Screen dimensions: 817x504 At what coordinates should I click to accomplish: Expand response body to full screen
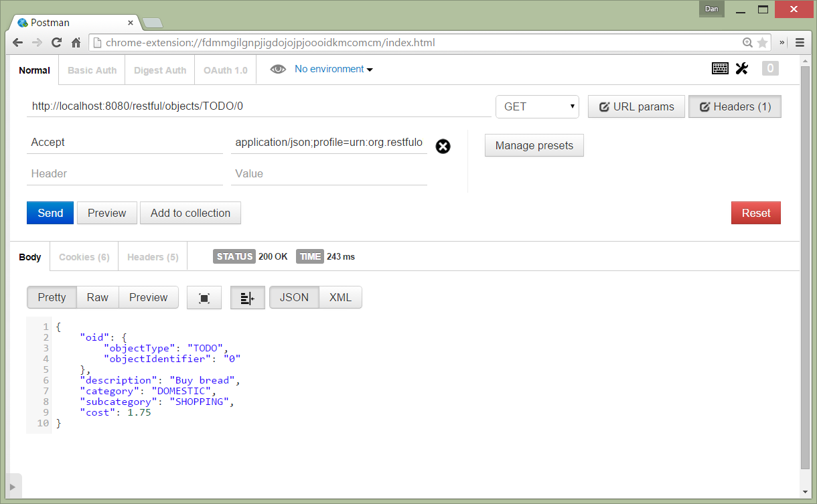pyautogui.click(x=204, y=297)
